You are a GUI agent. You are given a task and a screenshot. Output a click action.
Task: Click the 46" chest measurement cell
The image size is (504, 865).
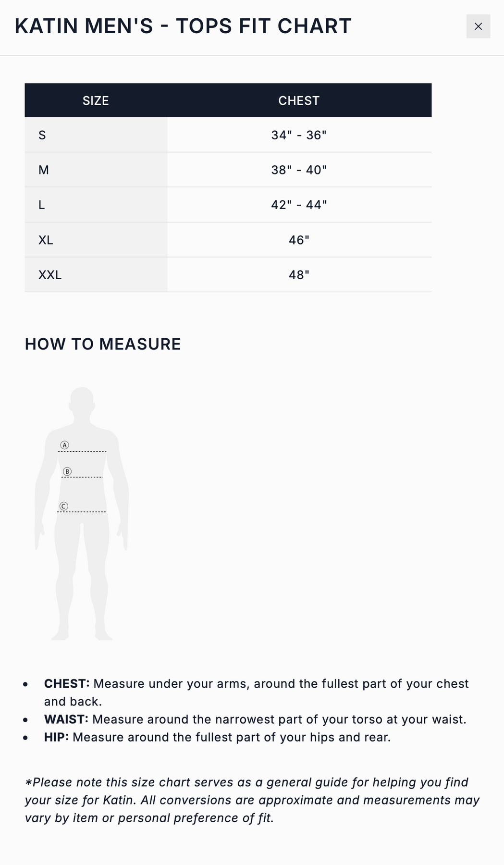tap(299, 240)
